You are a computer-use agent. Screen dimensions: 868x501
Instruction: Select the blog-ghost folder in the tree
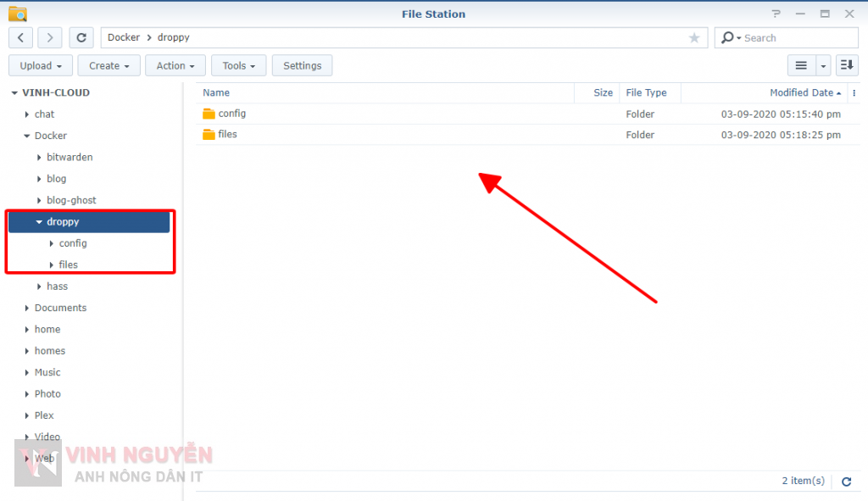(x=71, y=200)
